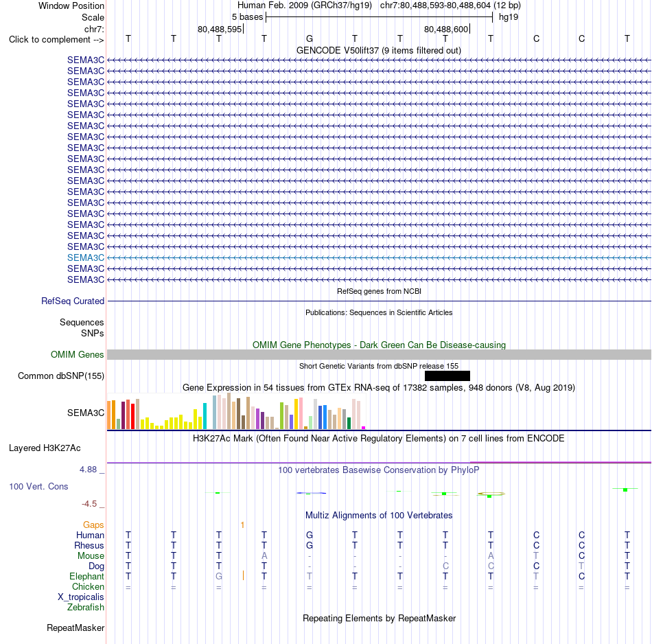Screen dimensions: 652x644
Task: Select the black dbSNP variant block
Action: point(447,376)
